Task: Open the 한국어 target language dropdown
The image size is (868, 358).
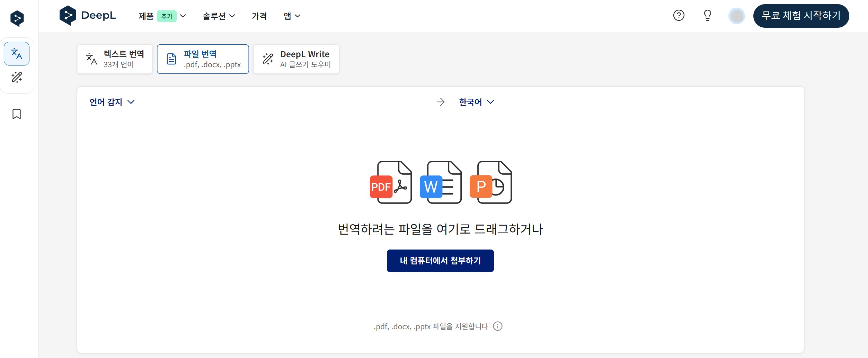Action: (477, 102)
